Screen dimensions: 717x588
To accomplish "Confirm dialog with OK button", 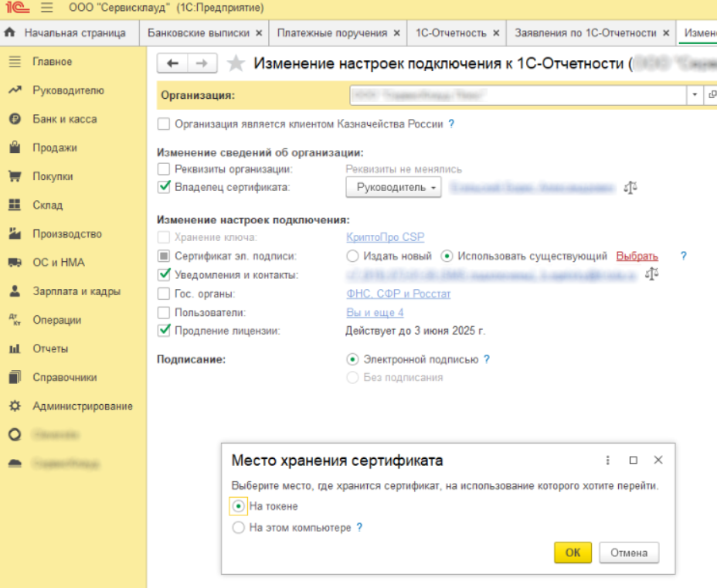I will click(x=573, y=552).
